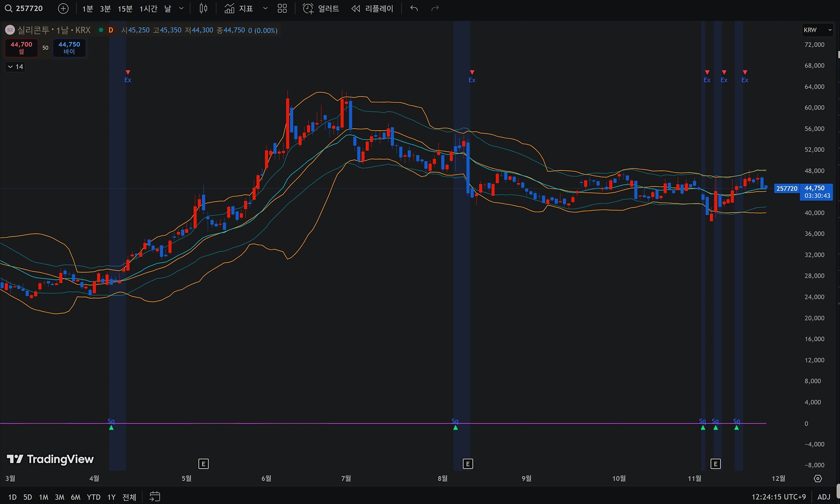Start bar 리플레이 replay mode
Image resolution: width=840 pixels, height=504 pixels.
pyautogui.click(x=372, y=8)
